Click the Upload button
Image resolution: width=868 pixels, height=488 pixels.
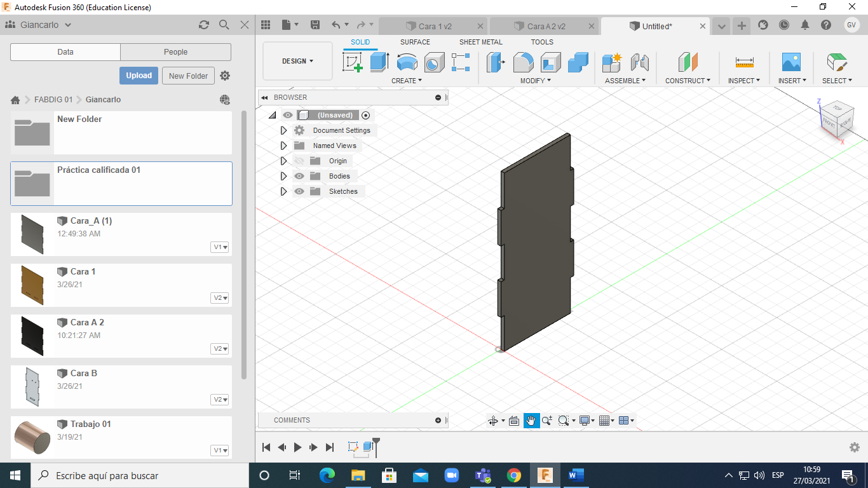click(139, 76)
